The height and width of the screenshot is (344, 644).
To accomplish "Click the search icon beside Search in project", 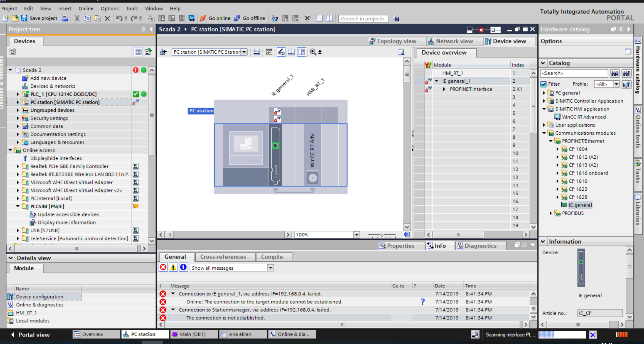I will click(396, 18).
